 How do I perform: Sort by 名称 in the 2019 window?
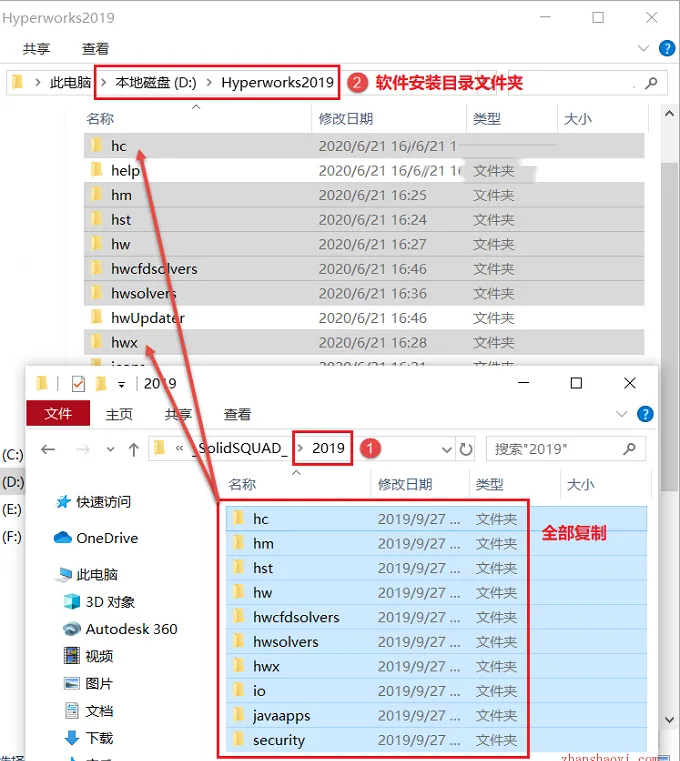tap(242, 484)
